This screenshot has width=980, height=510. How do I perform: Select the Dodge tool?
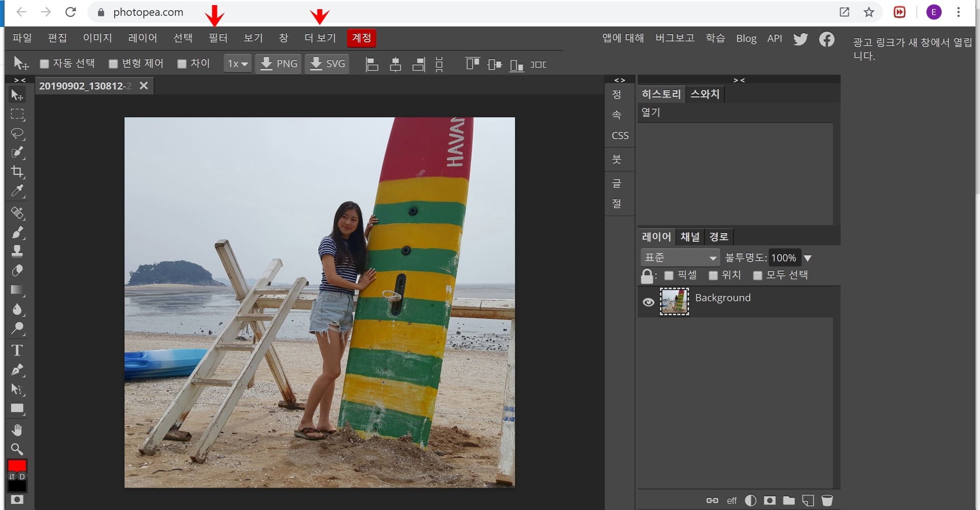click(x=17, y=328)
